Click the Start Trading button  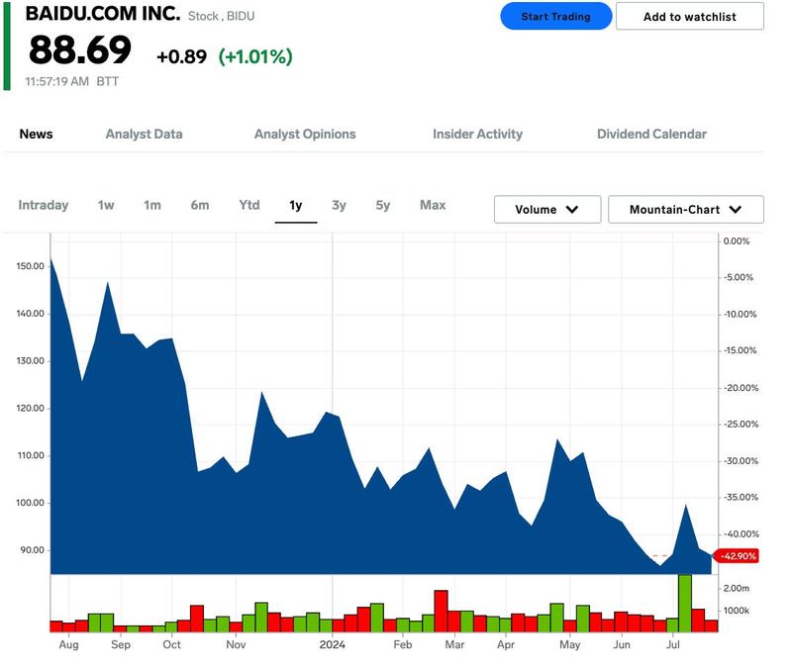[x=555, y=16]
